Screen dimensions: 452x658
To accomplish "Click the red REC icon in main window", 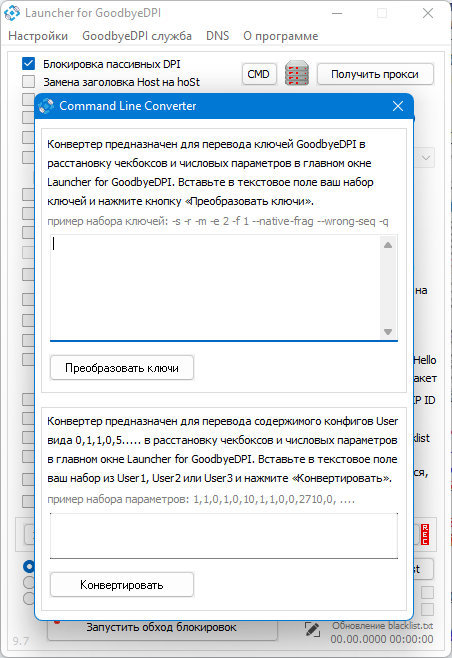I will coord(425,534).
